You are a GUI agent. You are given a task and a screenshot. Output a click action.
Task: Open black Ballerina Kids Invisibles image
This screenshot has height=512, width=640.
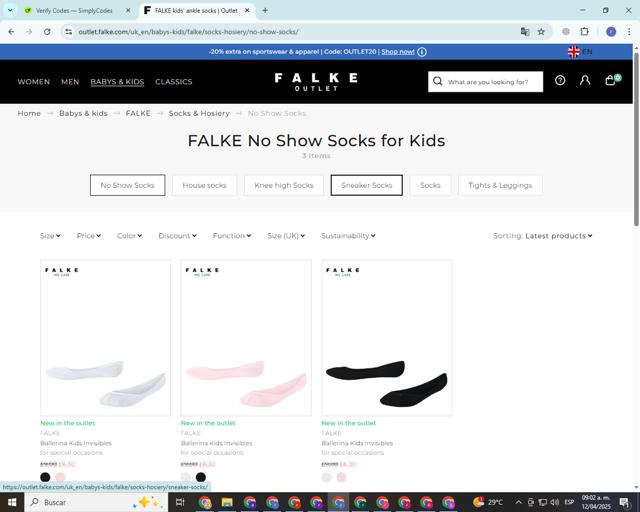[387, 338]
